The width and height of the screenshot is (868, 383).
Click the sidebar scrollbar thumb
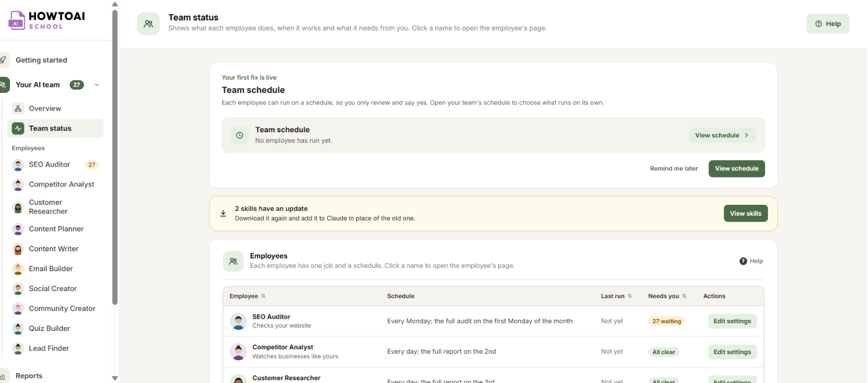click(x=115, y=157)
